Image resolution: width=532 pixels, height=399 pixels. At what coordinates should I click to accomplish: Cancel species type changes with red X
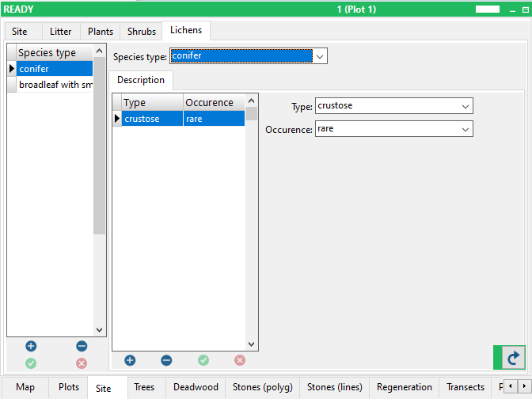82,363
